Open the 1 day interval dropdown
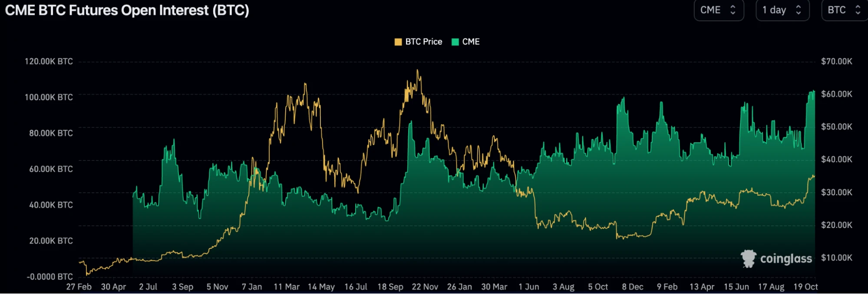This screenshot has height=294, width=868. coord(782,10)
